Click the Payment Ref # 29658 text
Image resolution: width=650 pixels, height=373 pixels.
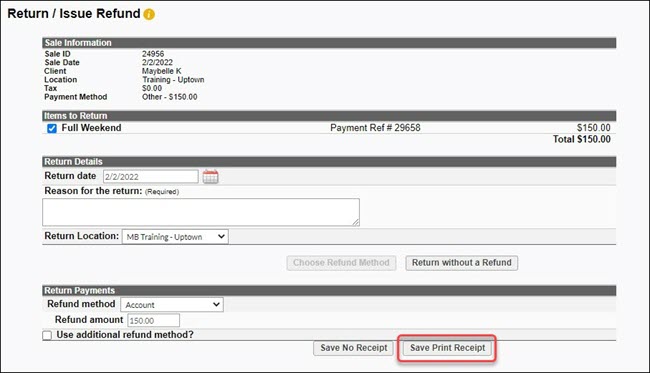(x=375, y=128)
